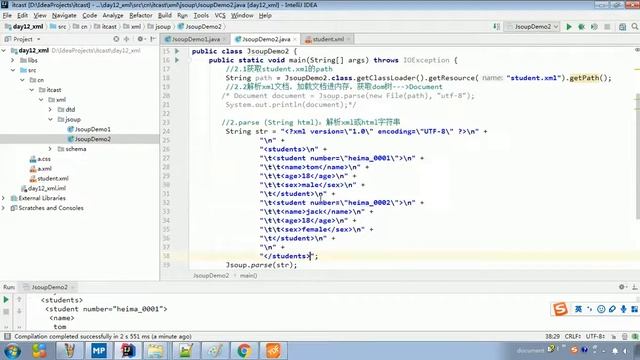Open IntelliJ IDEA taskbar icon
This screenshot has height=360, width=640.
pyautogui.click(x=128, y=351)
